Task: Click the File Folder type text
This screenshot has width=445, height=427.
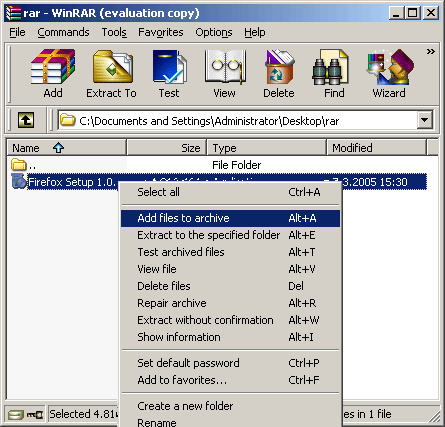Action: point(237,165)
